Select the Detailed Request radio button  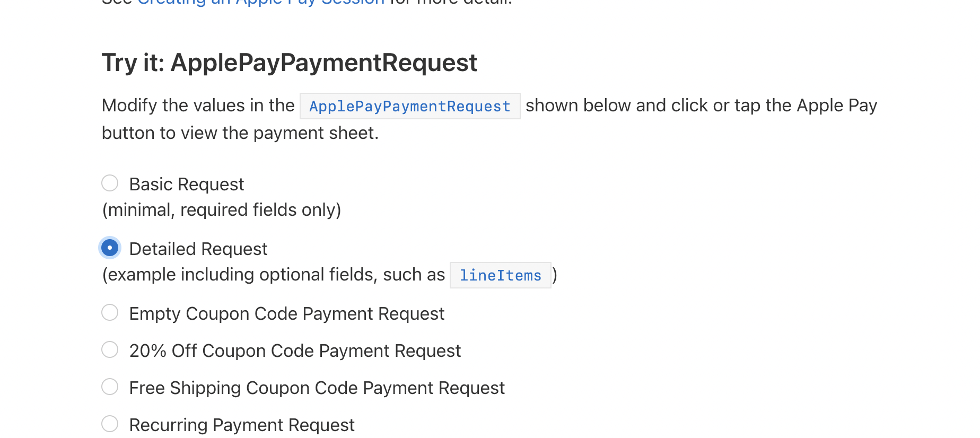[x=110, y=248]
